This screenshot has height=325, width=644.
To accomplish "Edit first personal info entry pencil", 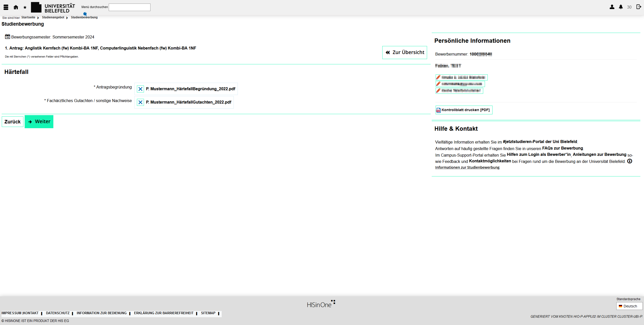I will pyautogui.click(x=438, y=77).
